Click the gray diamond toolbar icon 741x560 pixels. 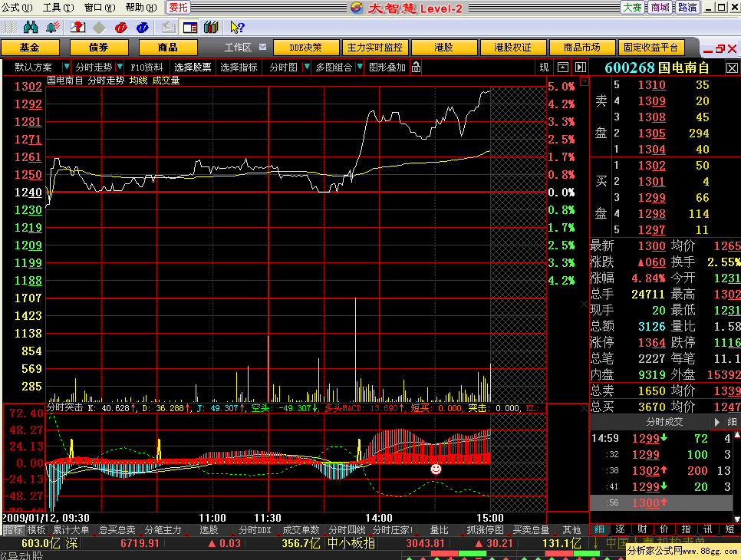click(99, 28)
